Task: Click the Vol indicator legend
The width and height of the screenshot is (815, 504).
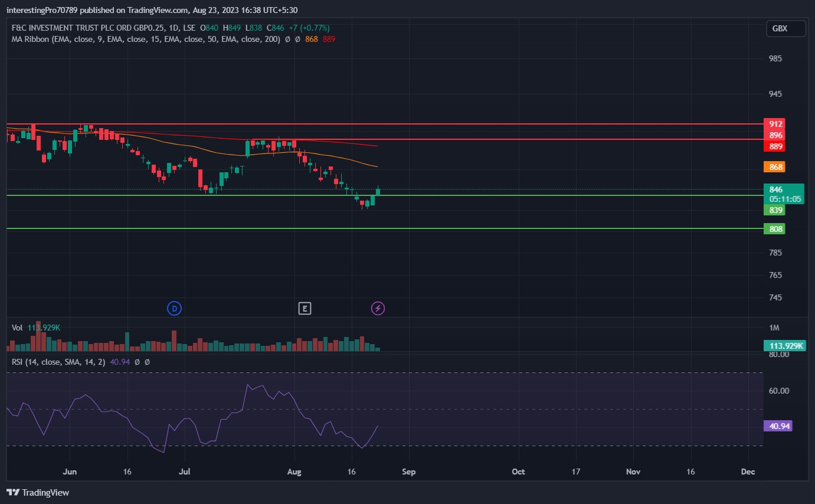Action: [x=17, y=327]
